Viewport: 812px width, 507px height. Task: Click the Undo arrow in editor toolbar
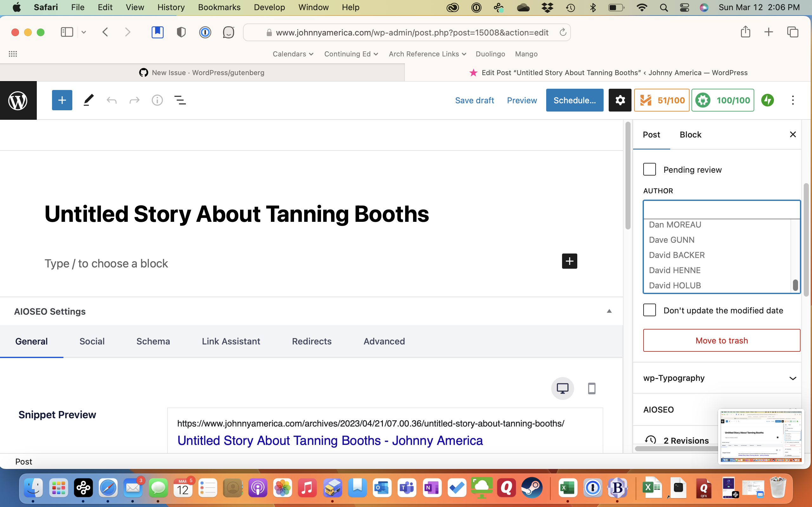pyautogui.click(x=111, y=100)
